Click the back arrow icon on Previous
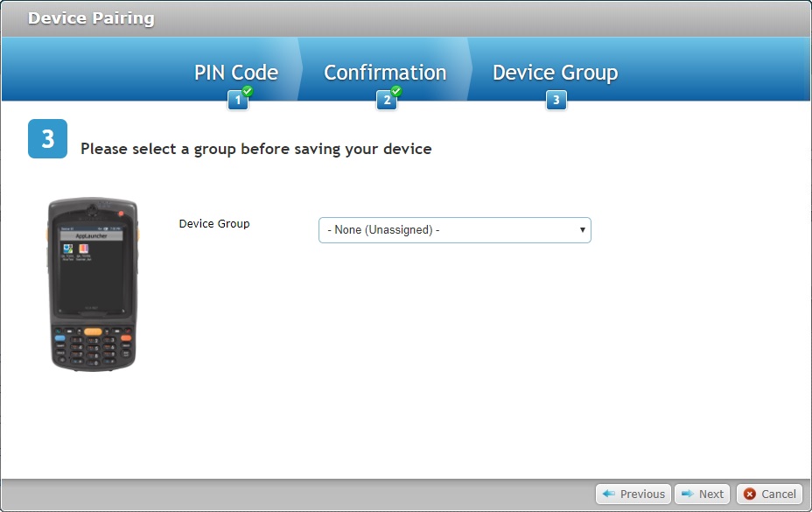This screenshot has height=512, width=812. click(610, 494)
